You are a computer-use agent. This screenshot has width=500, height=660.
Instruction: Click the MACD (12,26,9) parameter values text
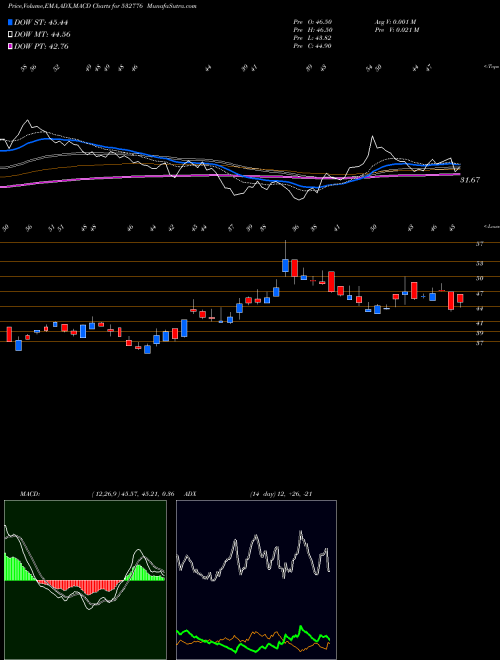tap(135, 494)
